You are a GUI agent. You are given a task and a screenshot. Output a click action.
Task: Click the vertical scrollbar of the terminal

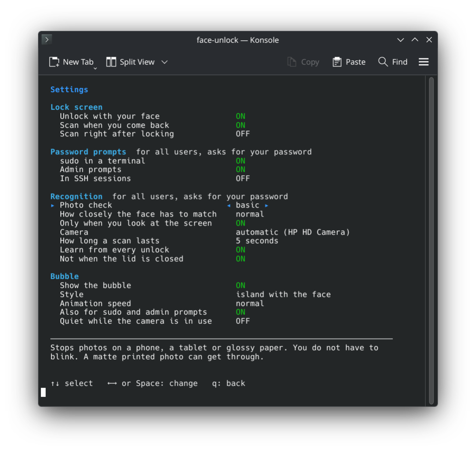[x=431, y=241]
